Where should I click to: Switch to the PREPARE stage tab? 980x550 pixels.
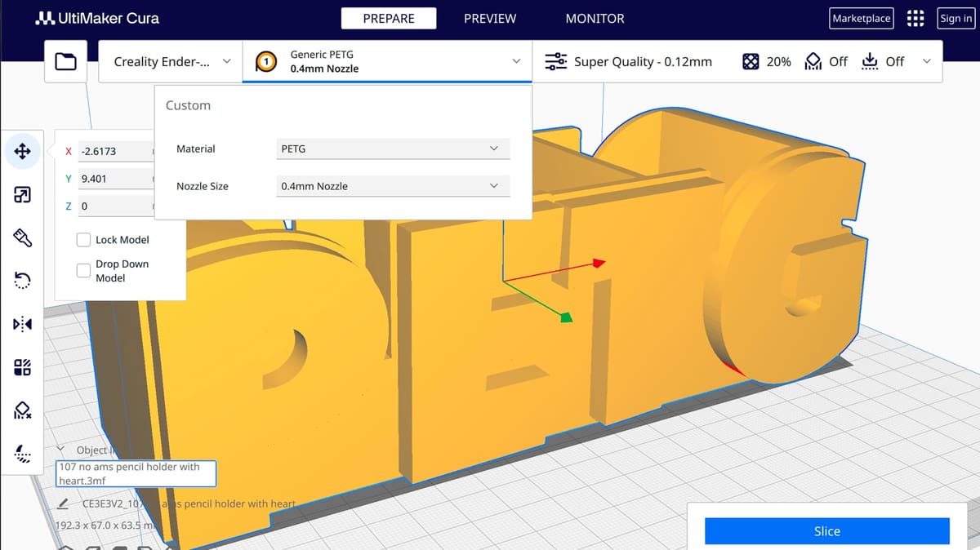[389, 18]
